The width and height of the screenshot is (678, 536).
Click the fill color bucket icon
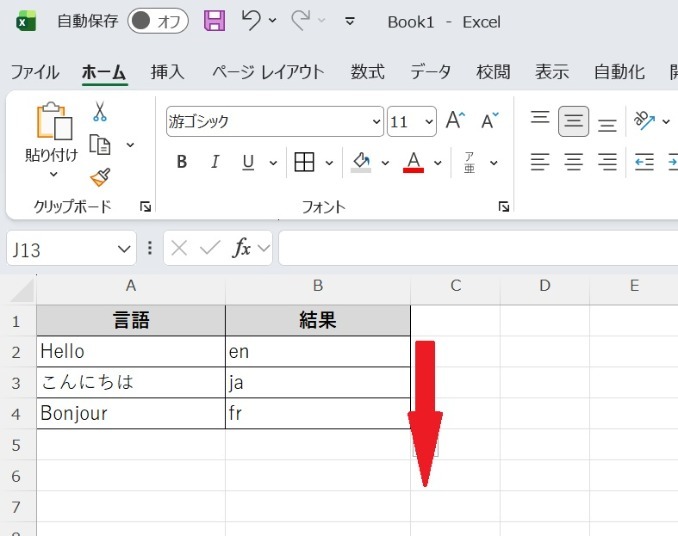coord(361,163)
